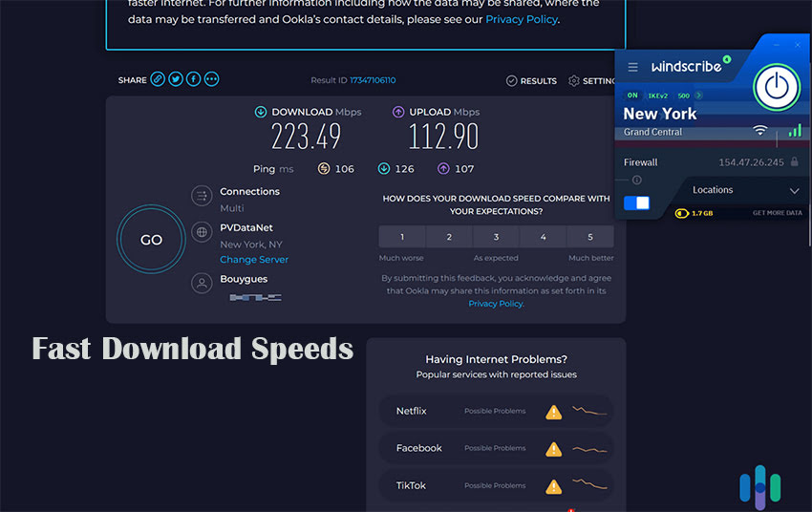
Task: Open TikTok reported issues row
Action: [496, 485]
